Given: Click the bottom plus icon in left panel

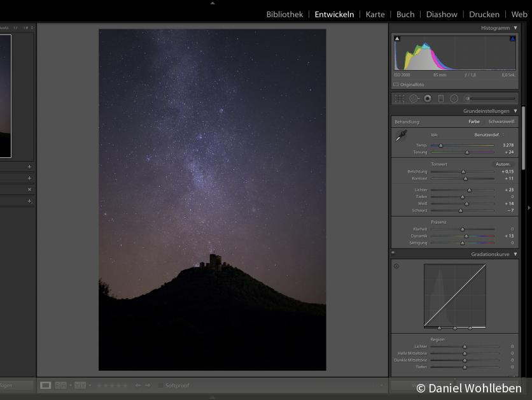Looking at the screenshot, I should [29, 201].
